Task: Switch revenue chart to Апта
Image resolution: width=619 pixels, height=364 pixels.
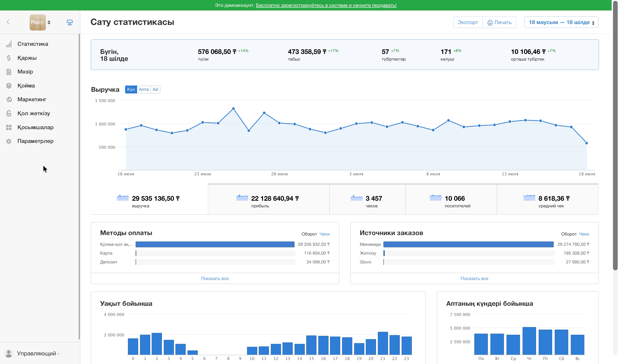Action: [x=144, y=89]
